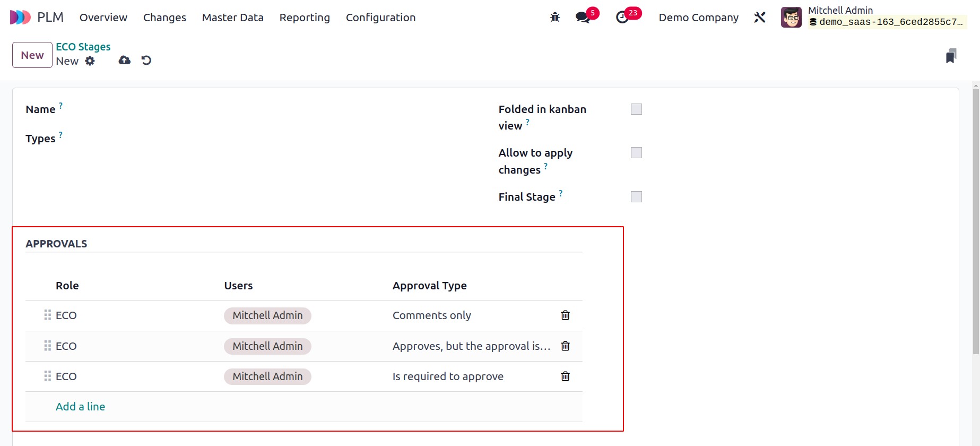The height and width of the screenshot is (446, 980).
Task: Show help tooltip for Final Stage
Action: tap(560, 193)
